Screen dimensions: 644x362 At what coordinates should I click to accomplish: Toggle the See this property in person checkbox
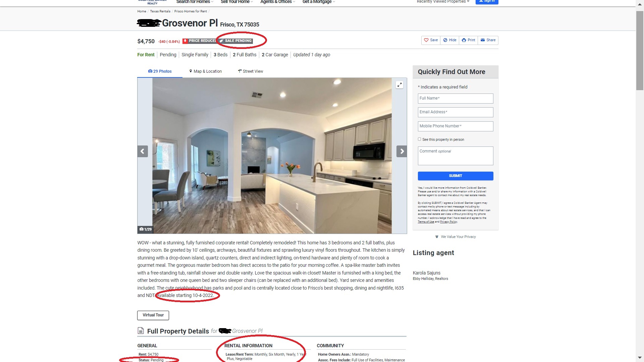click(419, 139)
